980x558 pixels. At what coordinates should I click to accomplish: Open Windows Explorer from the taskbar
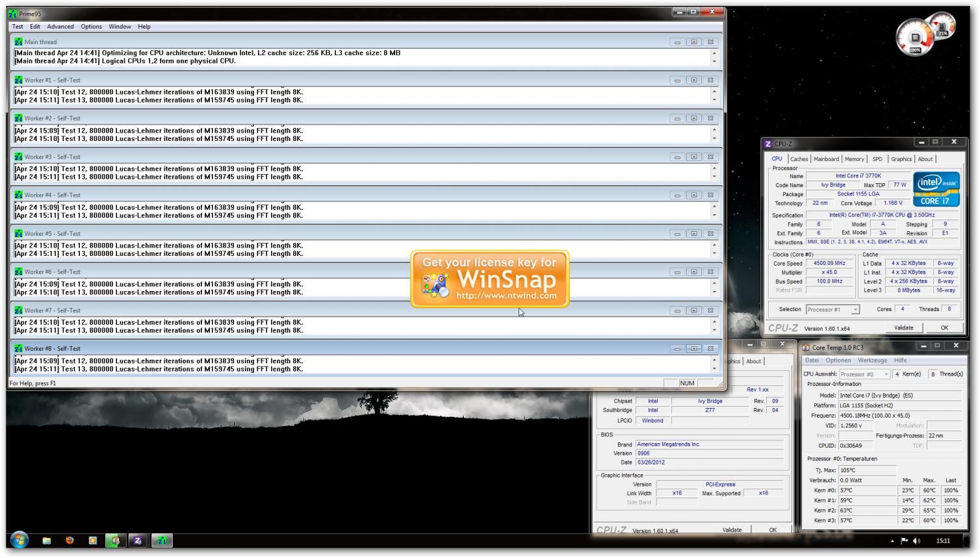(47, 540)
